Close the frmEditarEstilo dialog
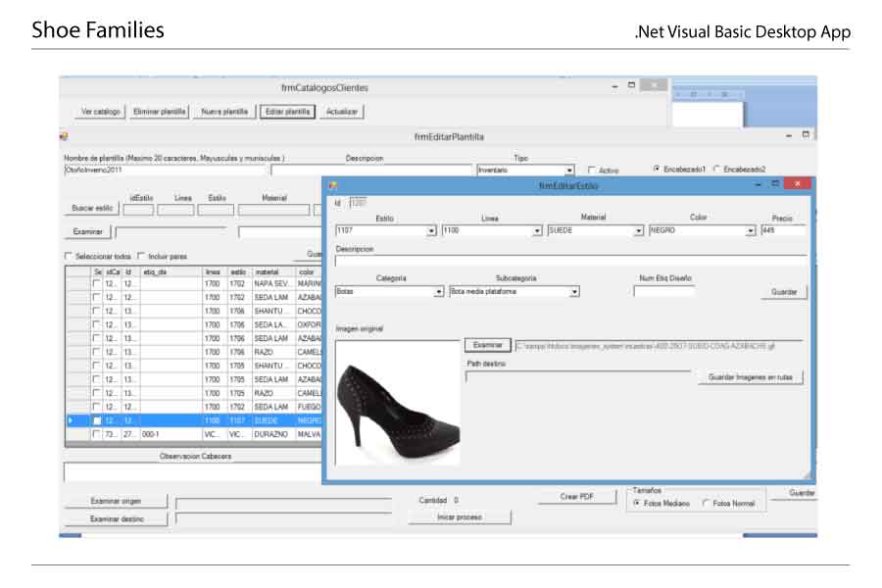Screen dimensions: 882x588 (798, 184)
